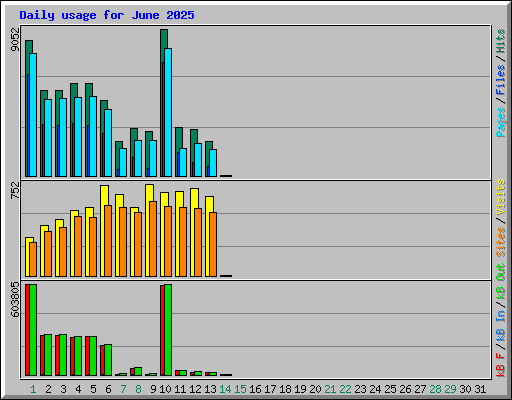This screenshot has height=400, width=512.
Task: Click day 28 on the x-axis
Action: 435,389
